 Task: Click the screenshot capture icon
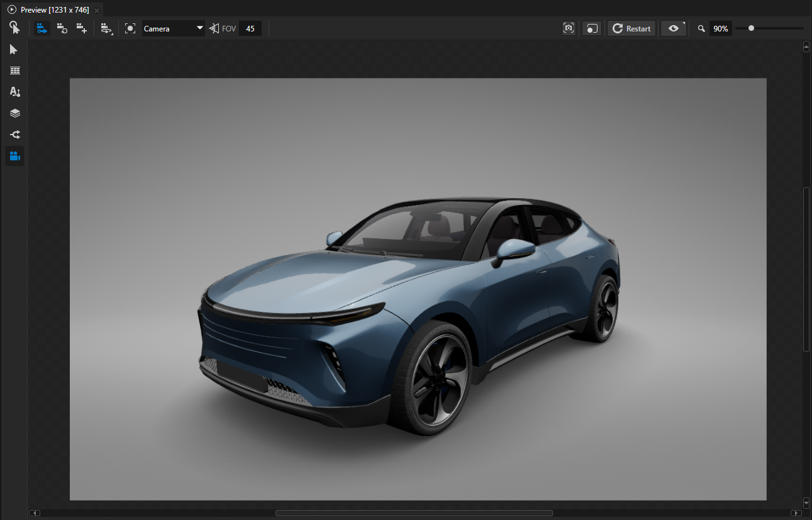point(569,28)
